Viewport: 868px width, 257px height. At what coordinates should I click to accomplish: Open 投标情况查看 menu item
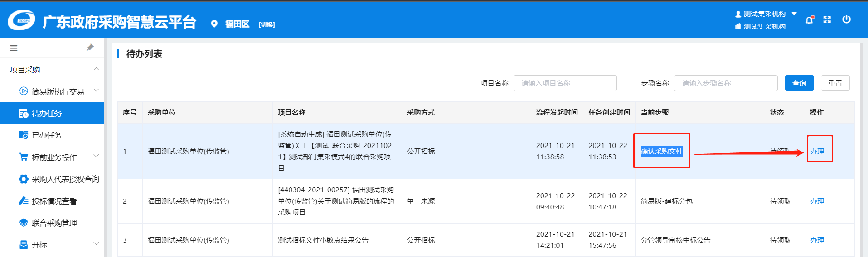(54, 201)
